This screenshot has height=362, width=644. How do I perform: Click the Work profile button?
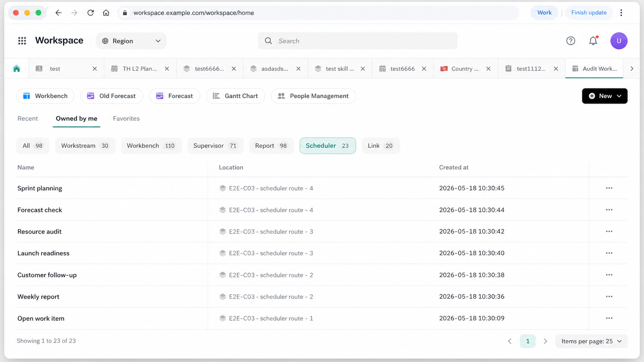pos(544,13)
